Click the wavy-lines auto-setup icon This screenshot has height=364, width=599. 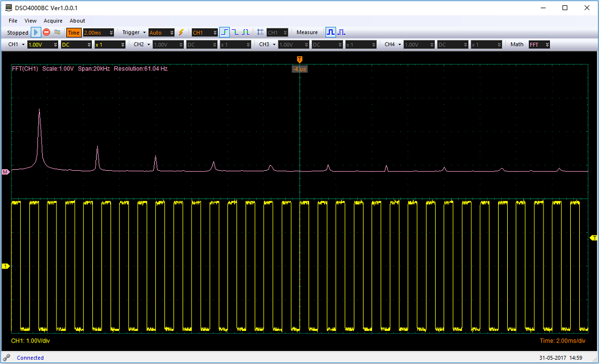click(57, 33)
